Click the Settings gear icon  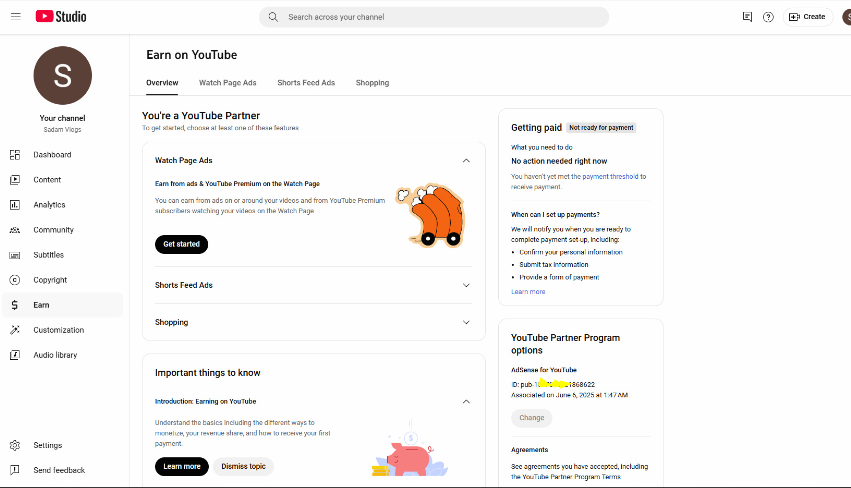(x=15, y=445)
